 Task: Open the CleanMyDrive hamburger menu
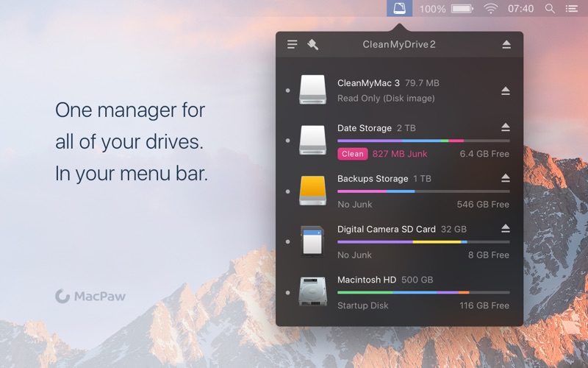pyautogui.click(x=292, y=45)
